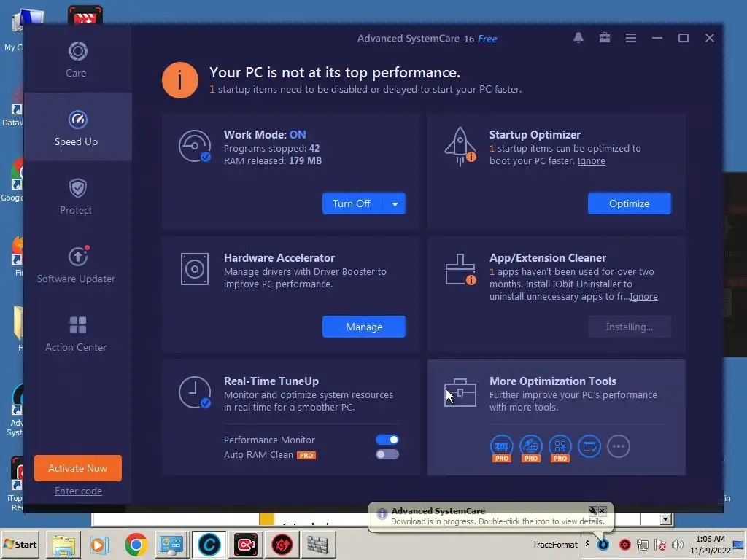Open the Action Center tab
The width and height of the screenshot is (747, 560).
pos(77,333)
